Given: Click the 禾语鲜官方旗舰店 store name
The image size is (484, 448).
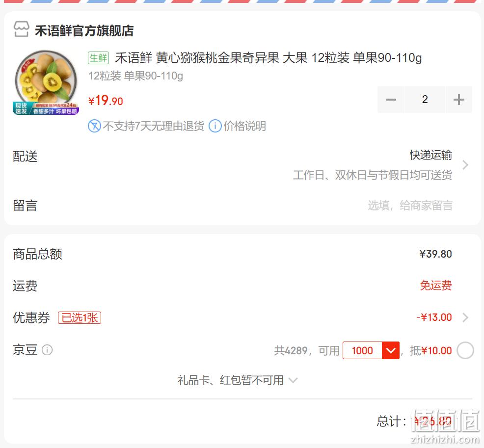Looking at the screenshot, I should pyautogui.click(x=84, y=30).
